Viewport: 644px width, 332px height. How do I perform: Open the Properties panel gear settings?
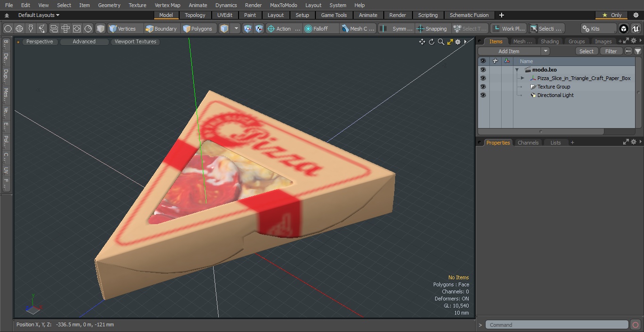pos(635,142)
